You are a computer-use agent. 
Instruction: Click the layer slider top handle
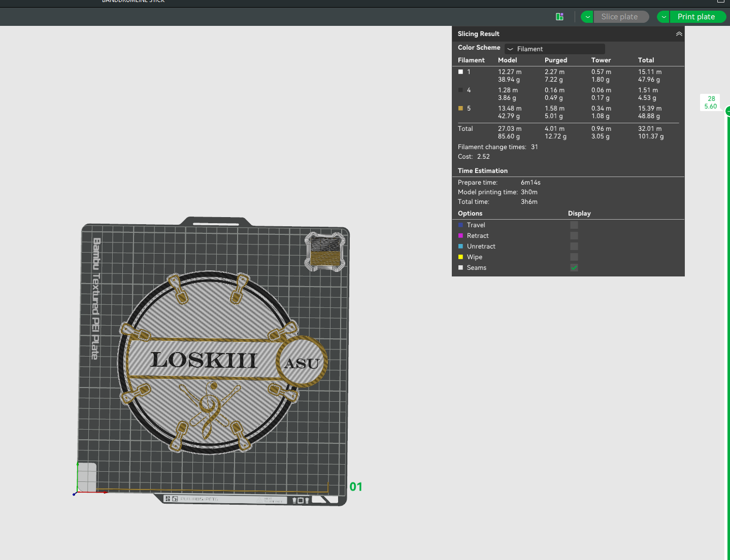(728, 111)
